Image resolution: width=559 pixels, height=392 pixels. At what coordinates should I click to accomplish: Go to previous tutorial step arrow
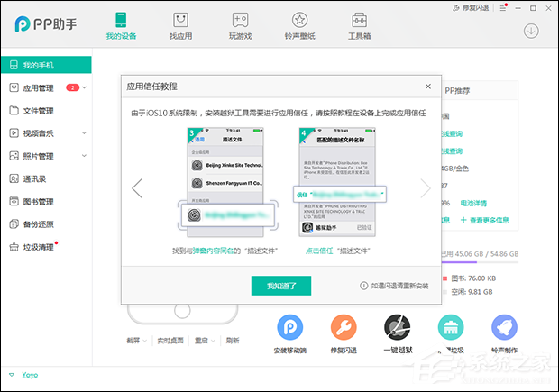[137, 188]
